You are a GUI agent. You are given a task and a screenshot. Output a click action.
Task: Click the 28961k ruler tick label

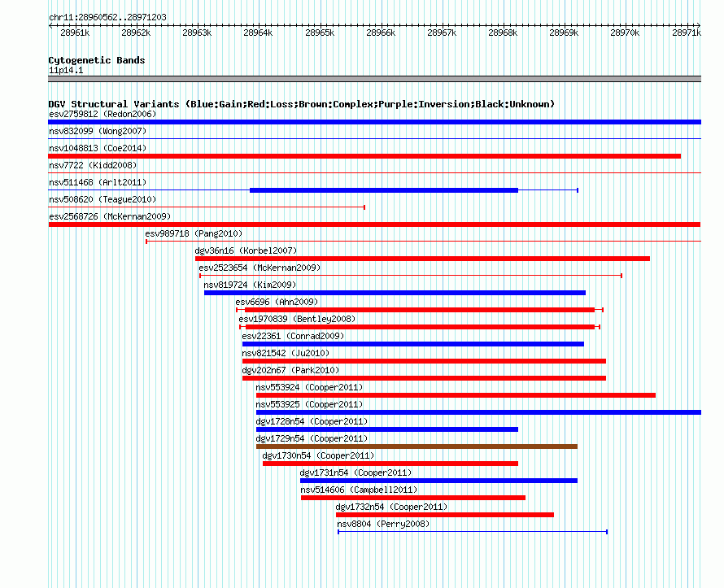75,33
